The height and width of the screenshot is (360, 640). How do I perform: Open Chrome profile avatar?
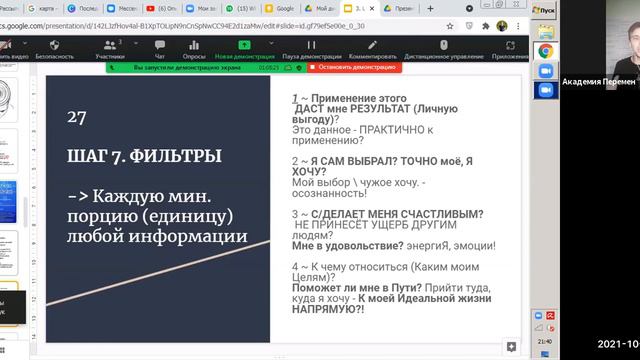pos(502,26)
